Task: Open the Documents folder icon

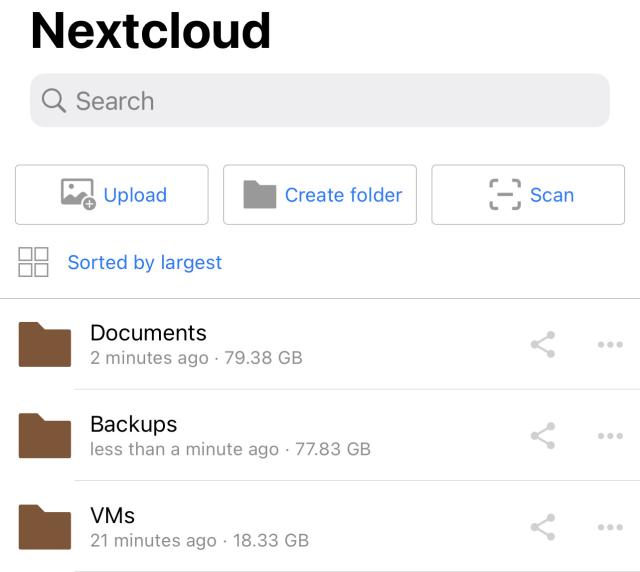Action: pos(45,345)
